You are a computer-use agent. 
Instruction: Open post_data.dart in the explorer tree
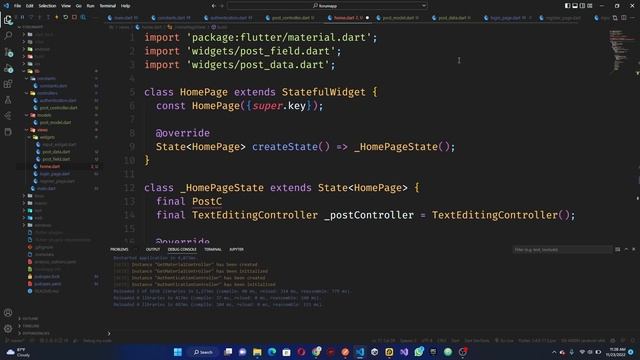(56, 152)
